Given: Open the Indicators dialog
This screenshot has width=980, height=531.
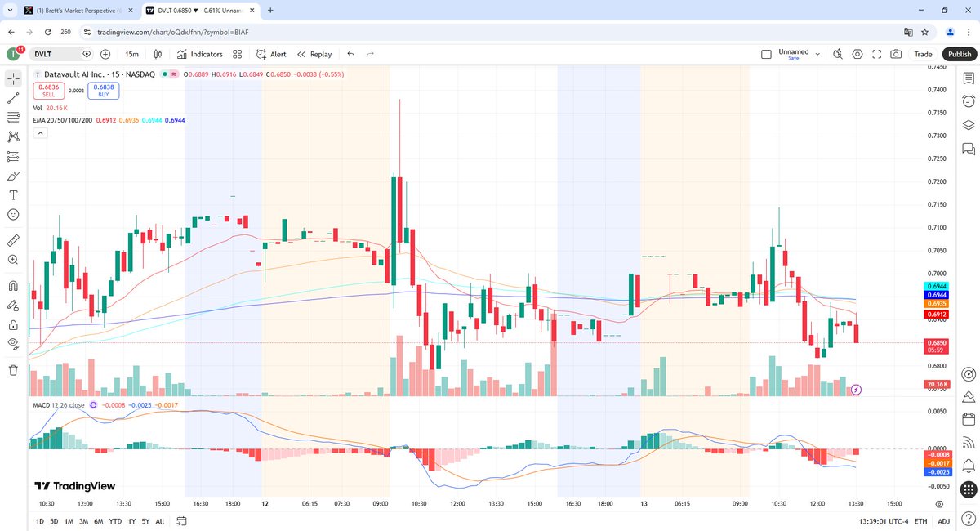Looking at the screenshot, I should (x=199, y=54).
